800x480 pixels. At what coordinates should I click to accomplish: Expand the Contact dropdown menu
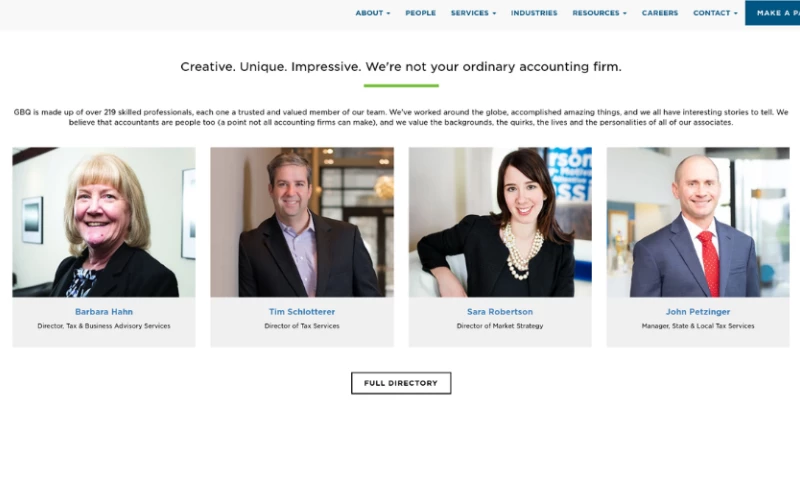(x=715, y=13)
